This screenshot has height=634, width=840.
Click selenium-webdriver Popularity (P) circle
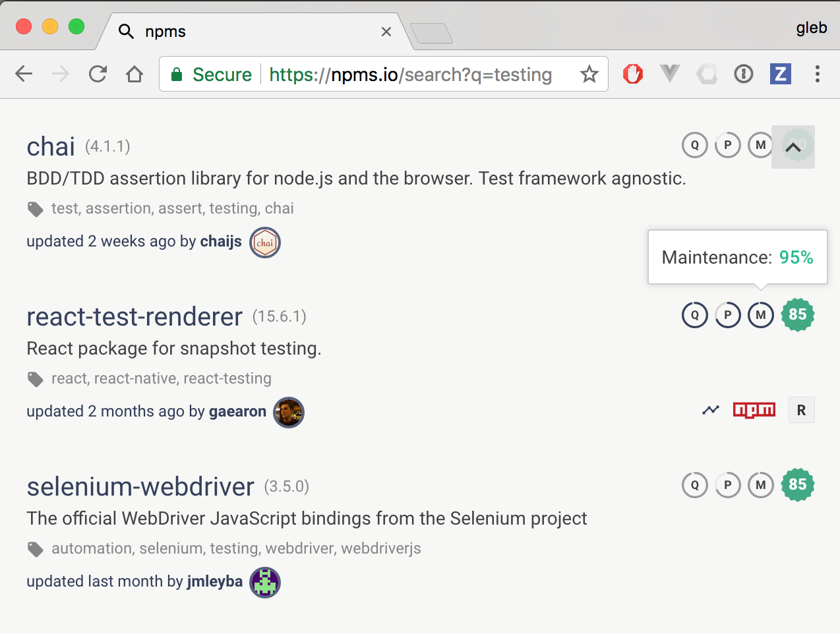pyautogui.click(x=728, y=485)
